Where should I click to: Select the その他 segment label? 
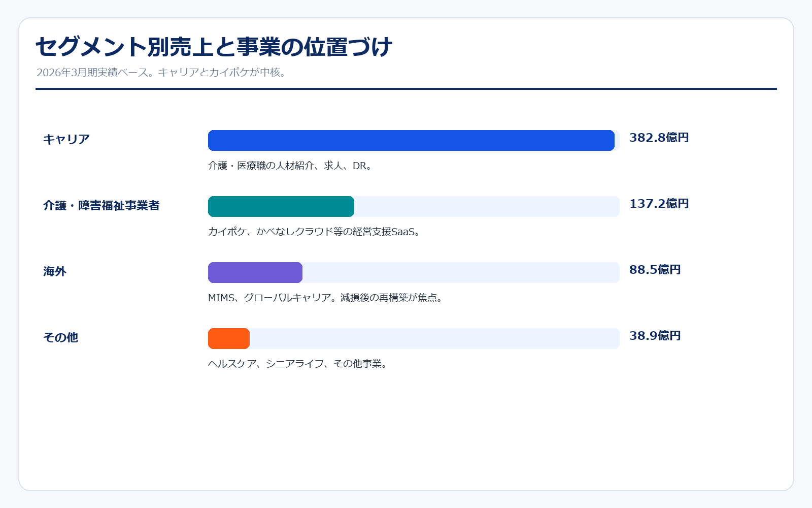pos(61,337)
